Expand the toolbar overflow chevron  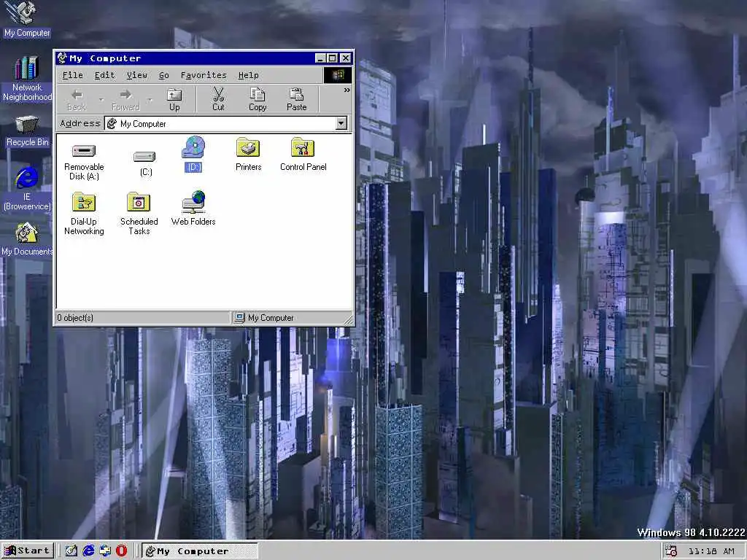pyautogui.click(x=347, y=90)
